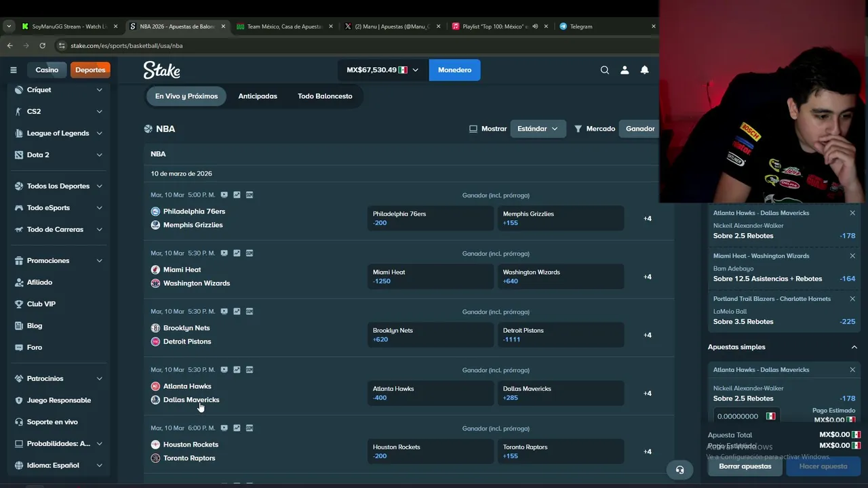Toggle the Mostrar display option
This screenshot has width=868, height=488.
(x=488, y=129)
